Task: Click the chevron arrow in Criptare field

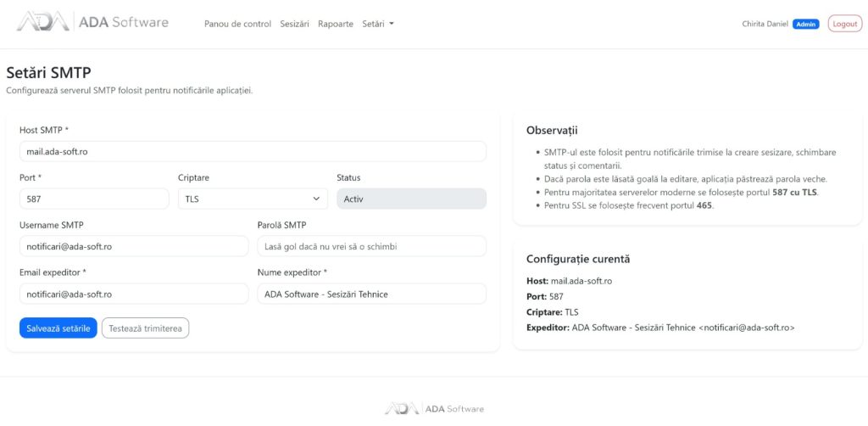Action: click(317, 199)
